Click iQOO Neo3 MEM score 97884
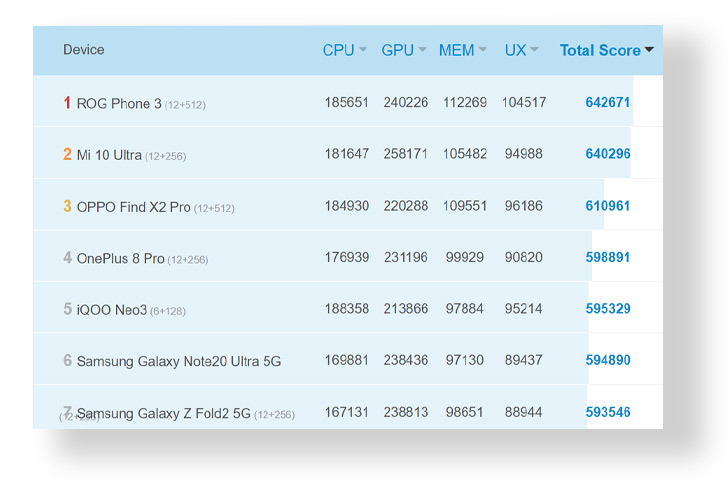This screenshot has height=494, width=728. click(x=465, y=308)
